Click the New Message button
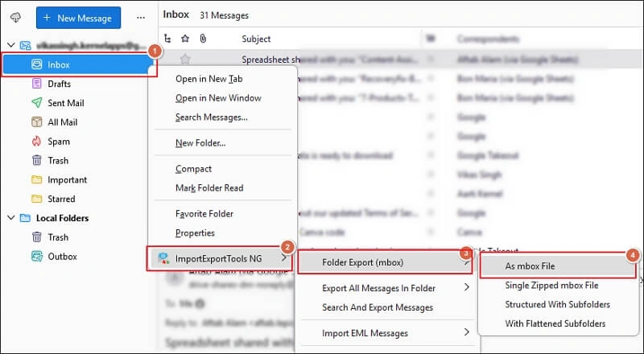Screen dimensions: 644x354 point(78,18)
